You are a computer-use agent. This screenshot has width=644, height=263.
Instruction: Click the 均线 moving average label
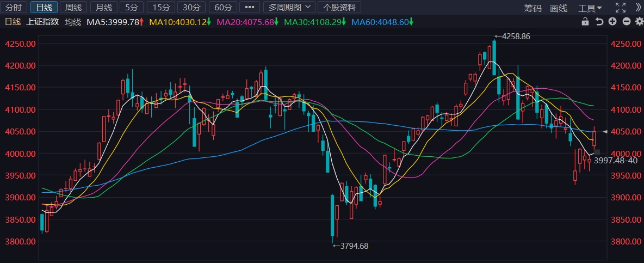(x=73, y=22)
